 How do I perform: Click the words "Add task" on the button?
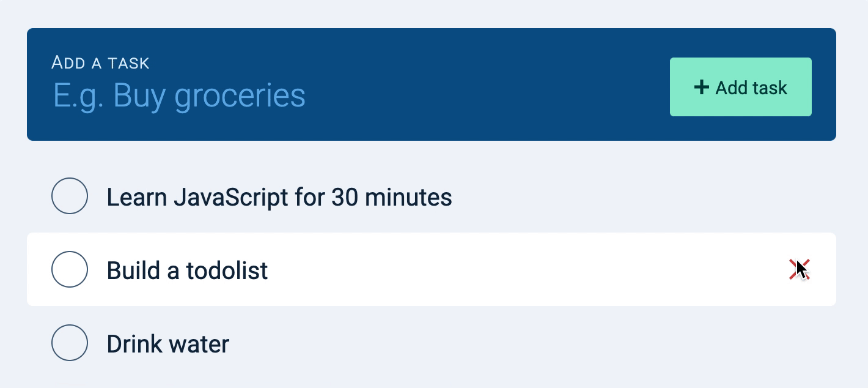[x=751, y=88]
